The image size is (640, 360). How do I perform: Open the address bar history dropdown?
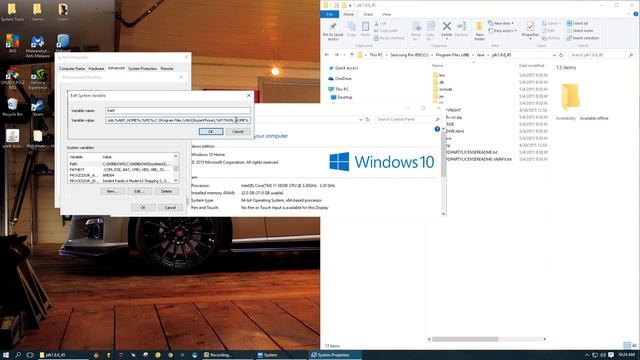(554, 55)
